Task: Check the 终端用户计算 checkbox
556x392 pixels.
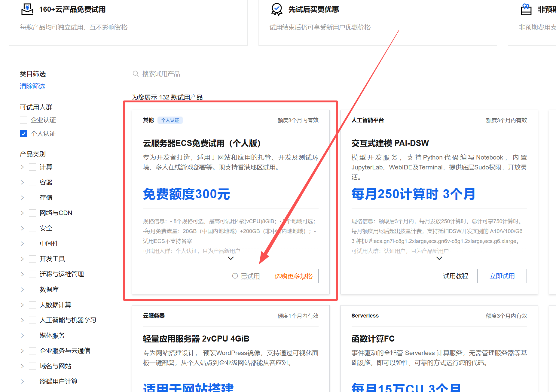Action: pos(32,381)
